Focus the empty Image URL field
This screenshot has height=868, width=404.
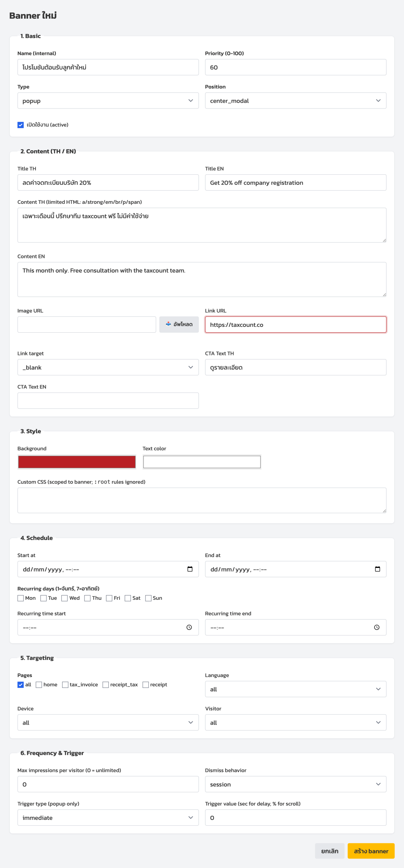(87, 324)
